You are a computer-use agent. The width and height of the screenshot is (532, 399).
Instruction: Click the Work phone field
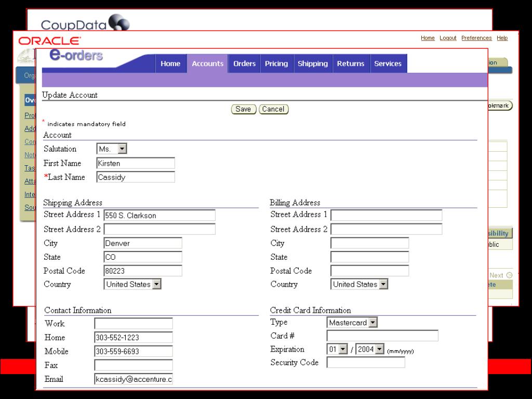[134, 323]
